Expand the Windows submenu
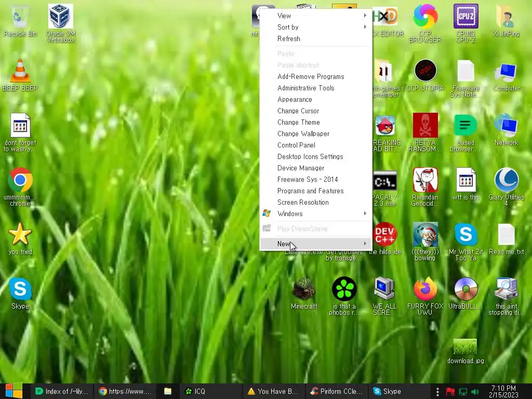 tap(316, 214)
